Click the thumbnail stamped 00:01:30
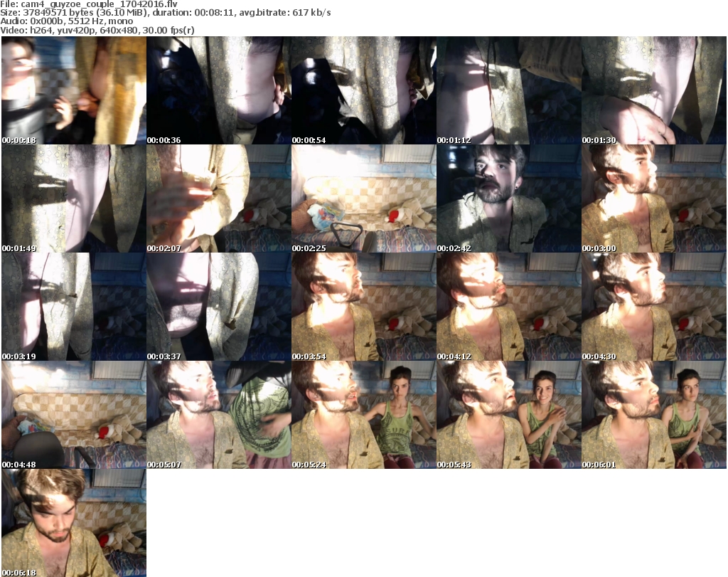728x577 pixels. (x=654, y=90)
